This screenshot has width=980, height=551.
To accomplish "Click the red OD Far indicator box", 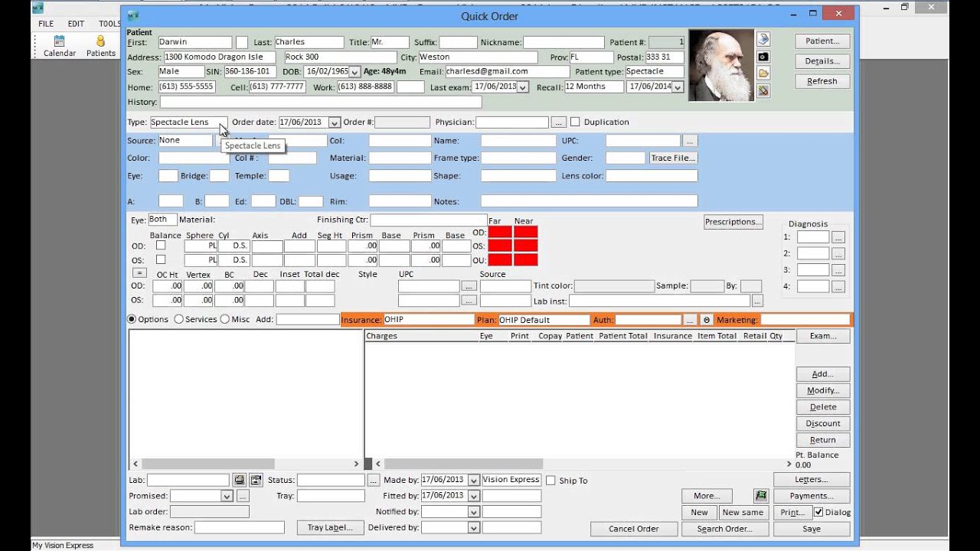I will point(500,232).
